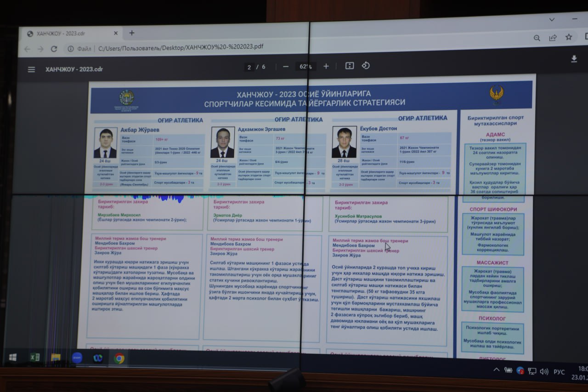Click the address bar file path
Image resolution: width=588 pixels, height=392 pixels.
[x=181, y=47]
